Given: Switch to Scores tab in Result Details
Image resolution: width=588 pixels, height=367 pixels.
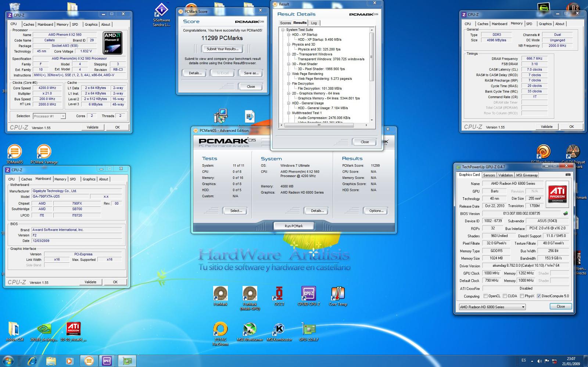Looking at the screenshot, I should click(285, 23).
